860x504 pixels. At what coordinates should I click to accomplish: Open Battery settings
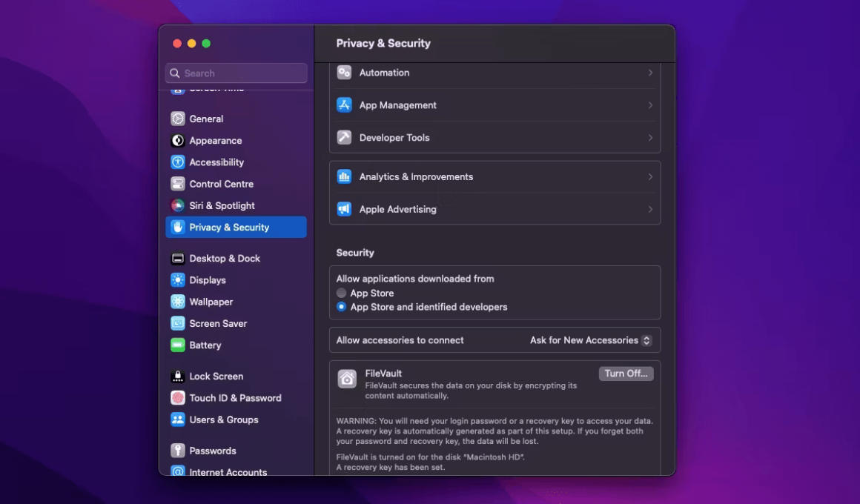(x=236, y=345)
